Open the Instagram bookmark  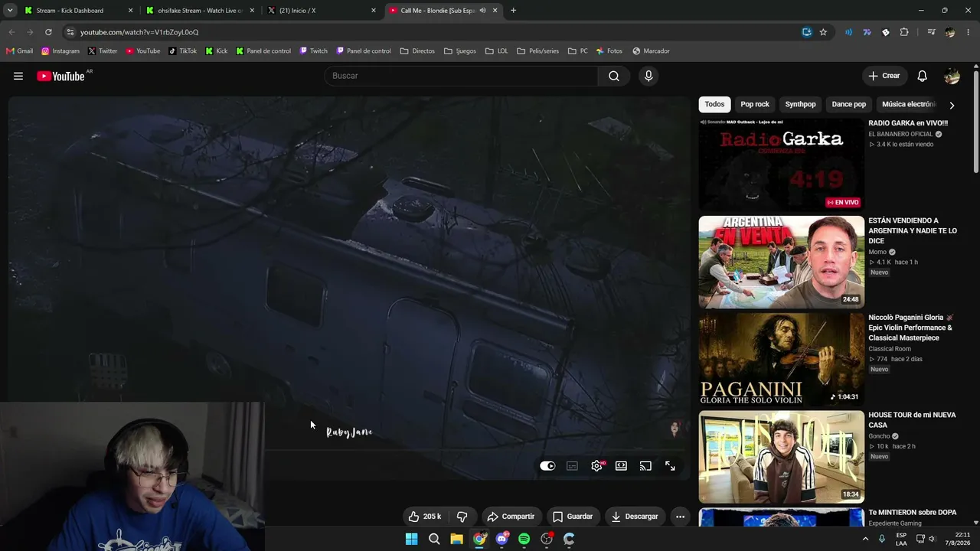60,51
